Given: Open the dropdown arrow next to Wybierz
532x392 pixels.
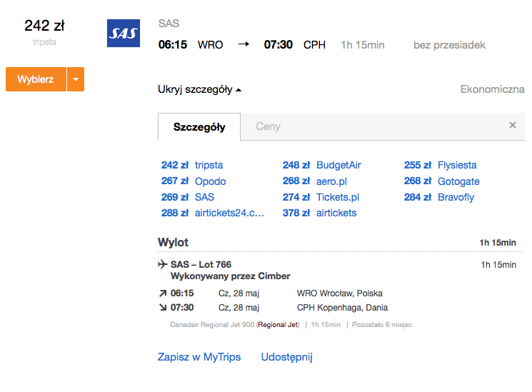Looking at the screenshot, I should pyautogui.click(x=76, y=79).
